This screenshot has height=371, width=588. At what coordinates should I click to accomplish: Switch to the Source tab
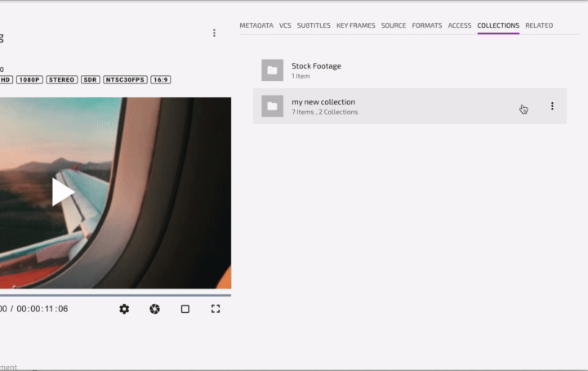click(394, 25)
